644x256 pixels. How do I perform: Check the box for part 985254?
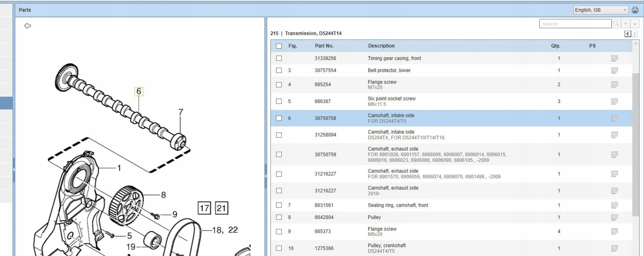[279, 85]
